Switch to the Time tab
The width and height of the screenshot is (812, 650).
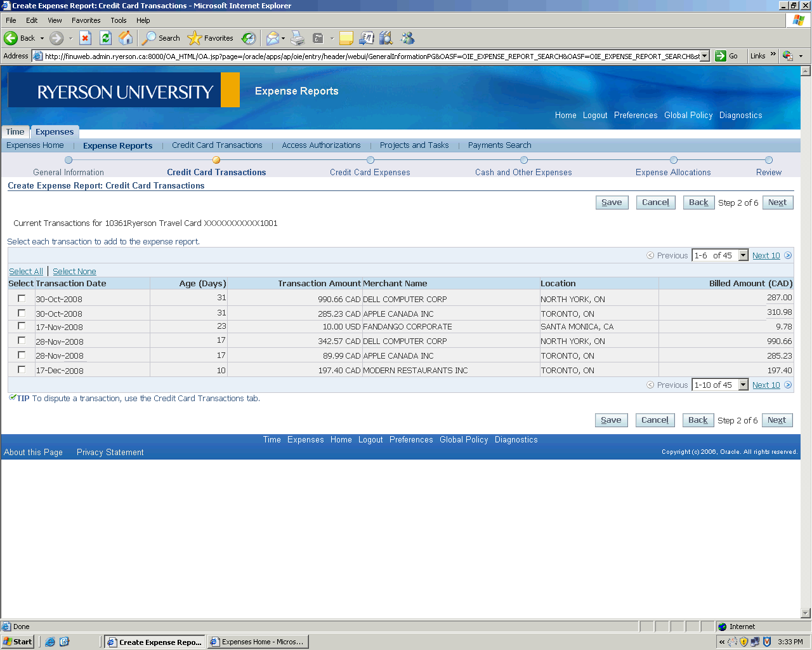point(15,132)
